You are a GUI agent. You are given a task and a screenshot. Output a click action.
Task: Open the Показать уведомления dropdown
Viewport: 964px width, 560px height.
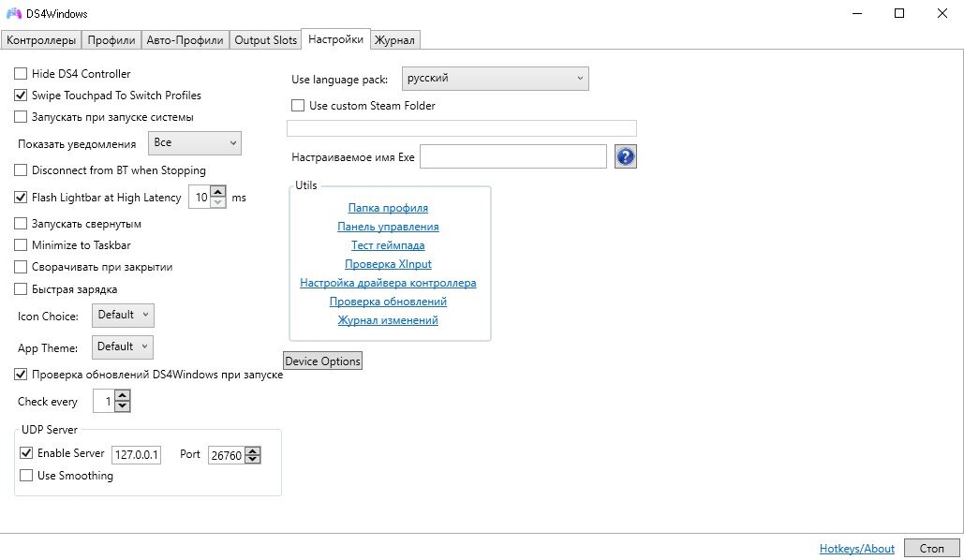coord(195,143)
